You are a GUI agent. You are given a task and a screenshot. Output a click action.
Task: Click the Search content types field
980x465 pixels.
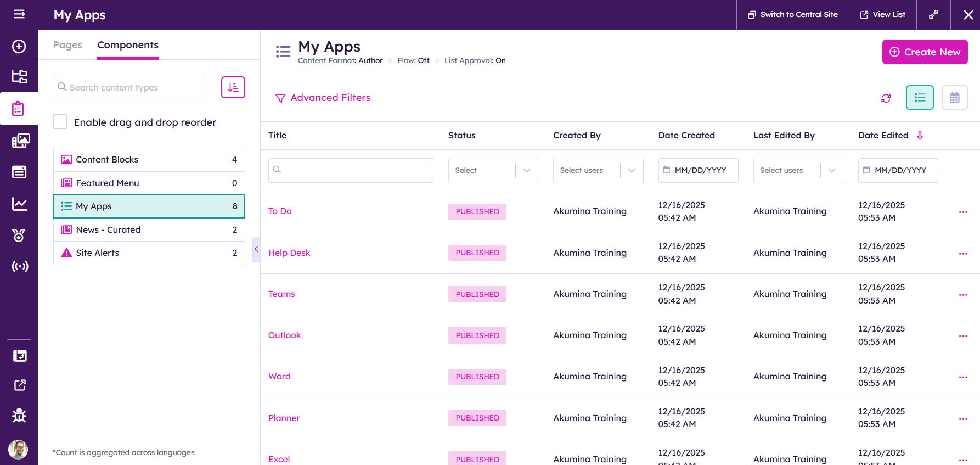[129, 87]
